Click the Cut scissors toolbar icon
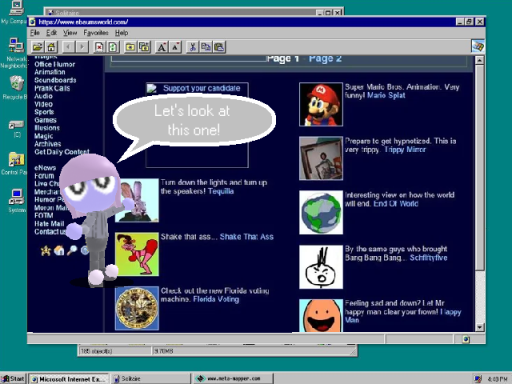This screenshot has width=512, height=384. tap(192, 47)
